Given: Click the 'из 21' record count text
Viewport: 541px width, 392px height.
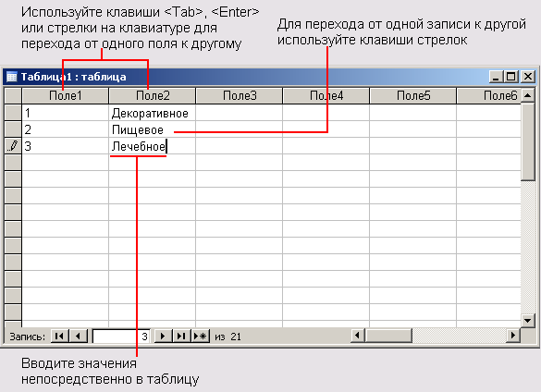Looking at the screenshot, I should pos(227,337).
